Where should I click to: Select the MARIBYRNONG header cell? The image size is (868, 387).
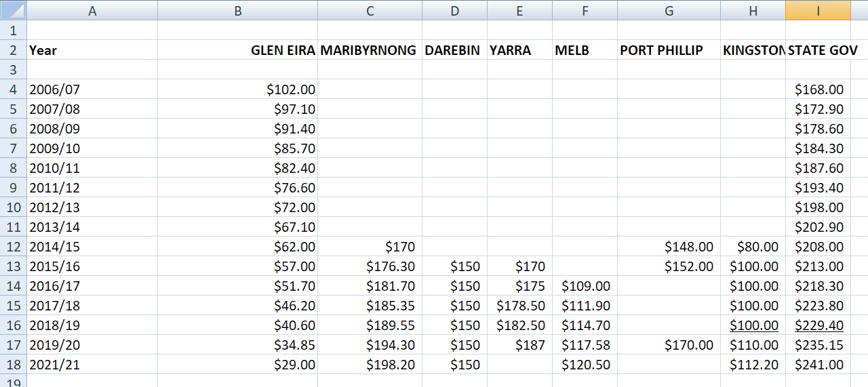368,50
